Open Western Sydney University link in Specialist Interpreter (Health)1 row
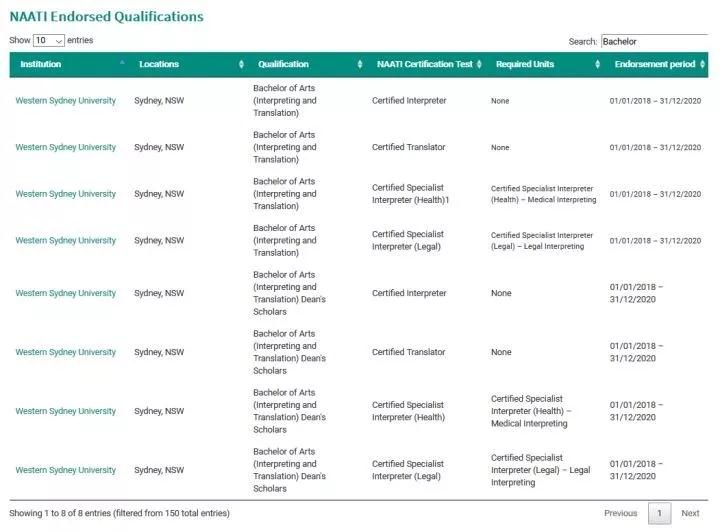720x532 pixels. (65, 194)
